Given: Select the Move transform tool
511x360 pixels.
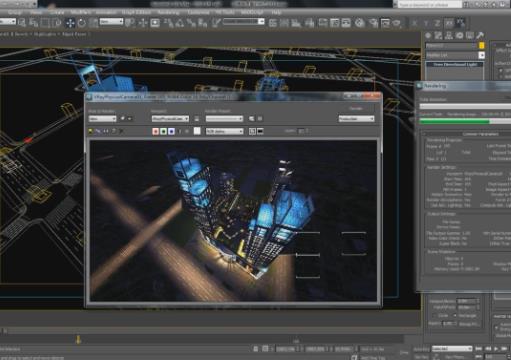Looking at the screenshot, I should click(x=70, y=23).
